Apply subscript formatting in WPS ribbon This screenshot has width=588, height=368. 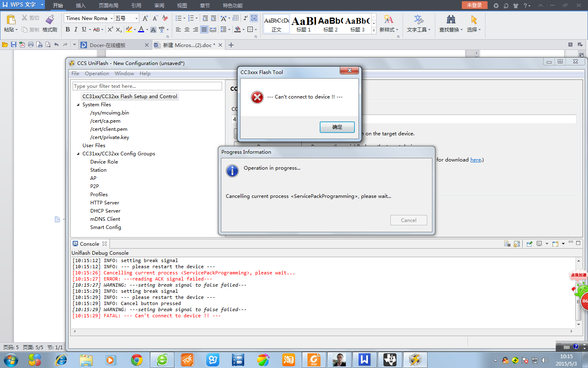coord(118,29)
